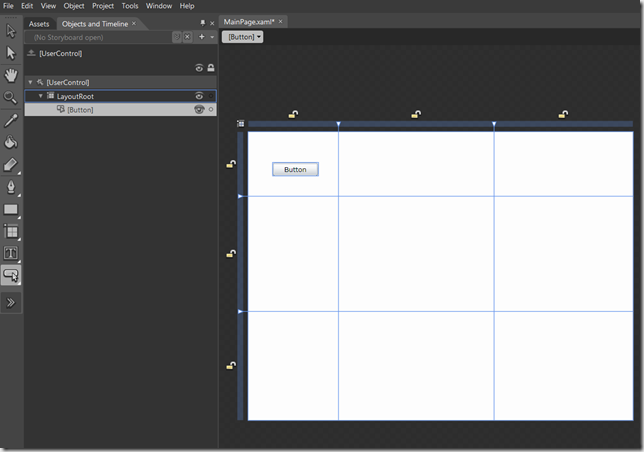644x452 pixels.
Task: Select the Selection arrow tool
Action: (x=11, y=31)
